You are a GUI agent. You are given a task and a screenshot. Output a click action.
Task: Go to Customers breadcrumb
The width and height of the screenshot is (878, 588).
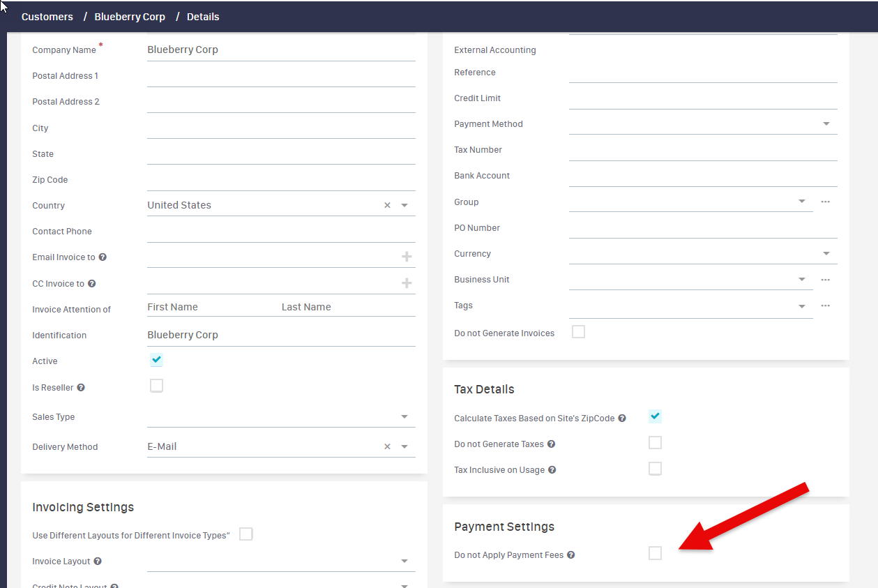tap(47, 17)
